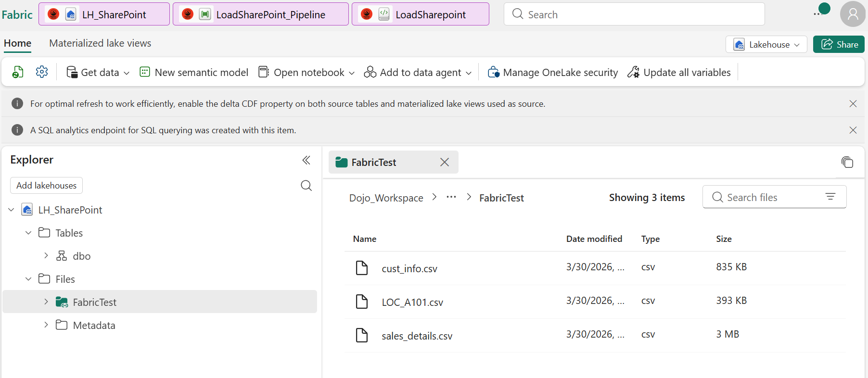Close the FabricTest file tab
Image resolution: width=868 pixels, height=378 pixels.
click(x=445, y=162)
